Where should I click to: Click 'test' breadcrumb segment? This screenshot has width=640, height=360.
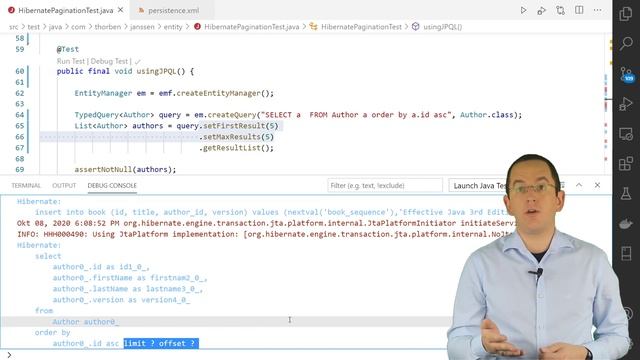click(33, 27)
